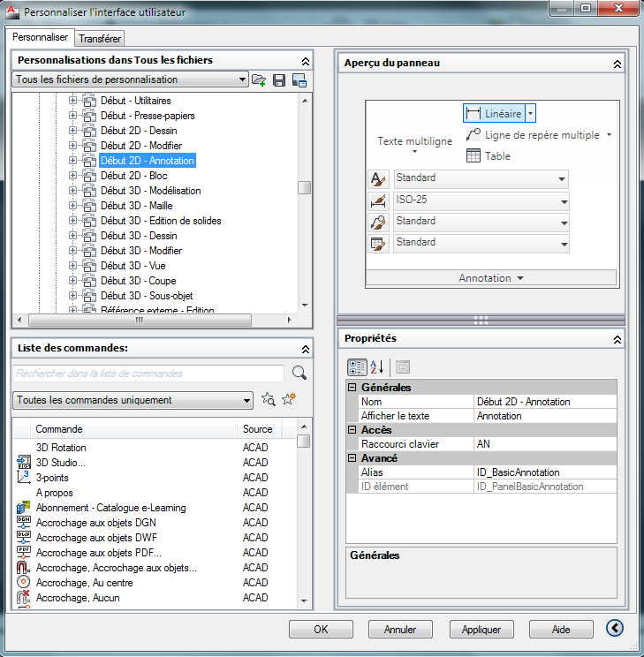644x657 pixels.
Task: Click the search magnifier icon in command list
Action: [299, 373]
